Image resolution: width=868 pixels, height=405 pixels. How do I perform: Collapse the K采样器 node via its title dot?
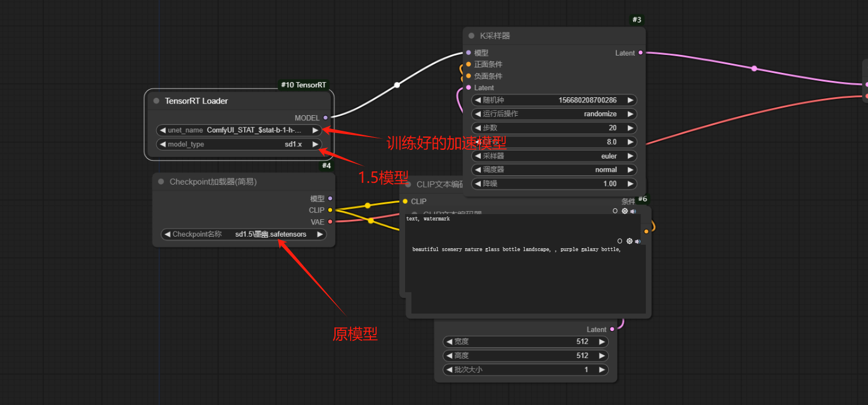(x=472, y=36)
